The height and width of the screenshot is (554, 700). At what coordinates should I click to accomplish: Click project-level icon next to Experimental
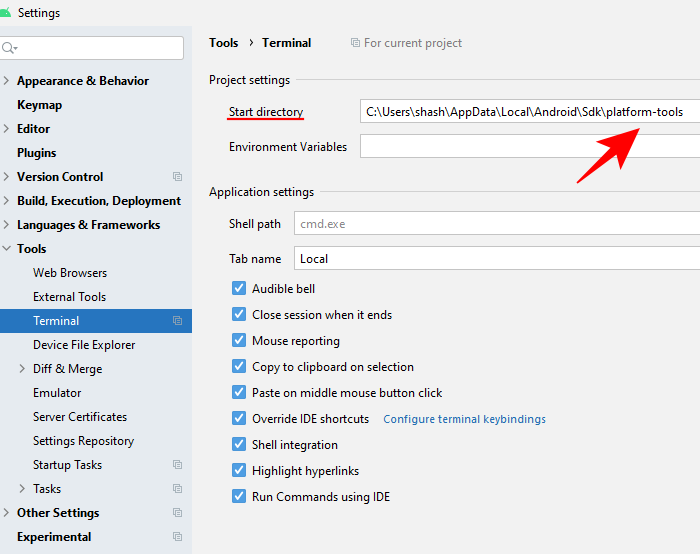(177, 537)
